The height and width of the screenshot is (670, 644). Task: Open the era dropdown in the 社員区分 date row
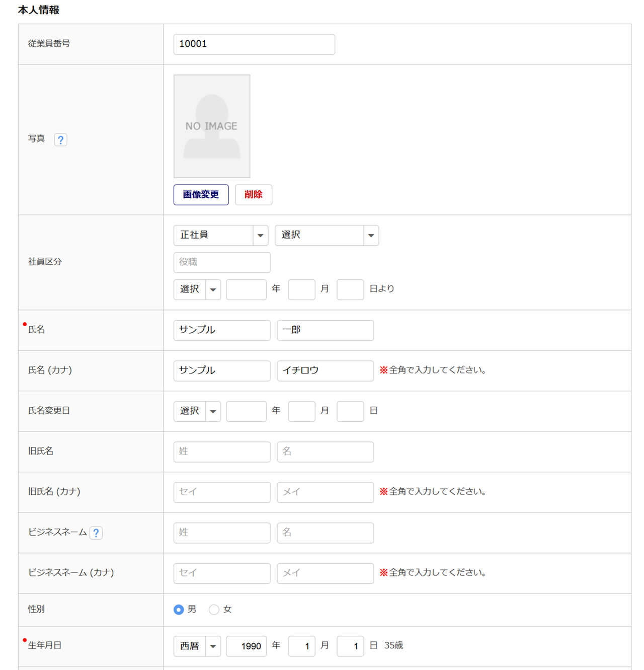197,289
